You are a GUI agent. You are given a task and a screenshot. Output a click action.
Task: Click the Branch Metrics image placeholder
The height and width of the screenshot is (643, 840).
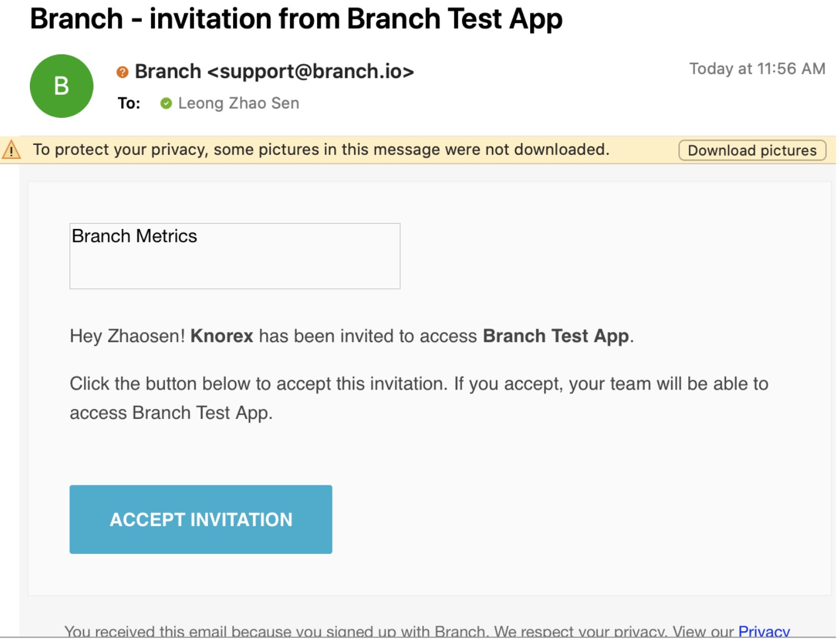click(235, 256)
